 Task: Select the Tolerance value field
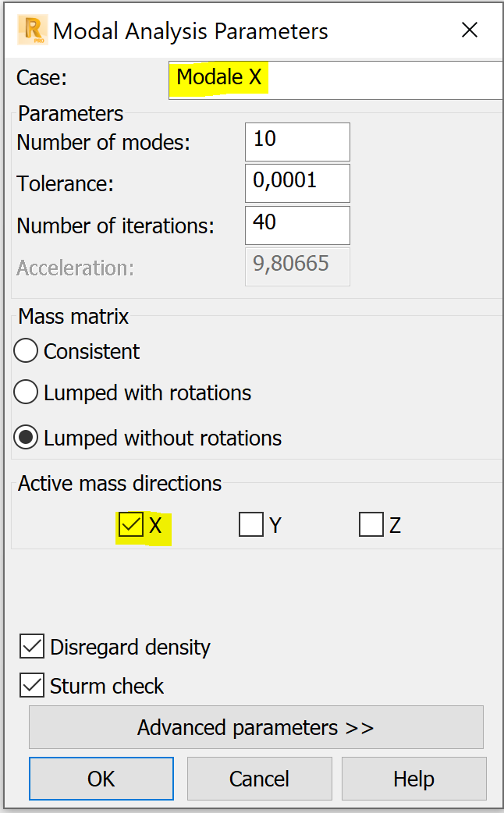(296, 183)
